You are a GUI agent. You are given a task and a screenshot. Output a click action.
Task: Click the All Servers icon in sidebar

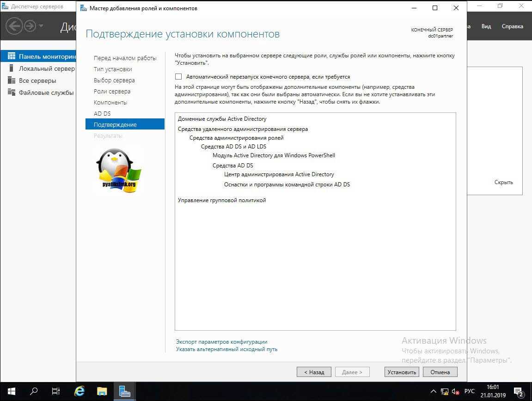12,80
